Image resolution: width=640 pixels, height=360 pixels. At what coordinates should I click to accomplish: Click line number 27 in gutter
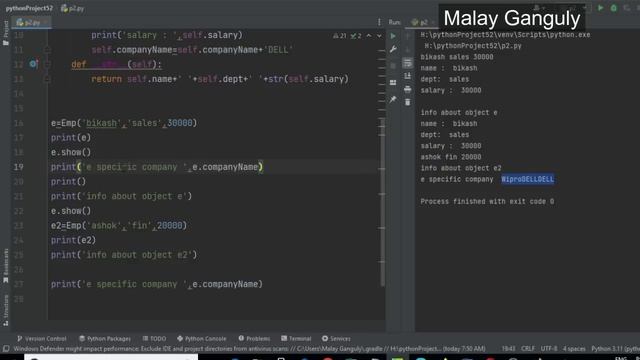pos(18,284)
